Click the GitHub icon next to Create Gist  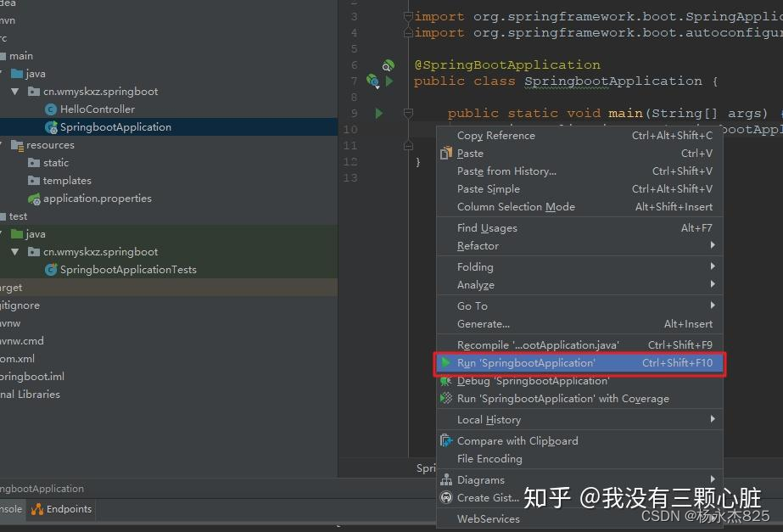tap(447, 498)
